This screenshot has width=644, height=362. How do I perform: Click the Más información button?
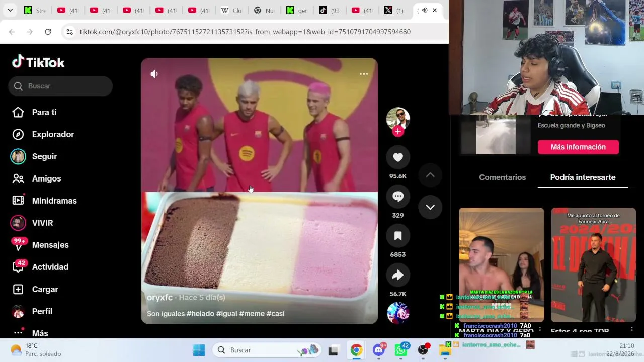coord(578,147)
